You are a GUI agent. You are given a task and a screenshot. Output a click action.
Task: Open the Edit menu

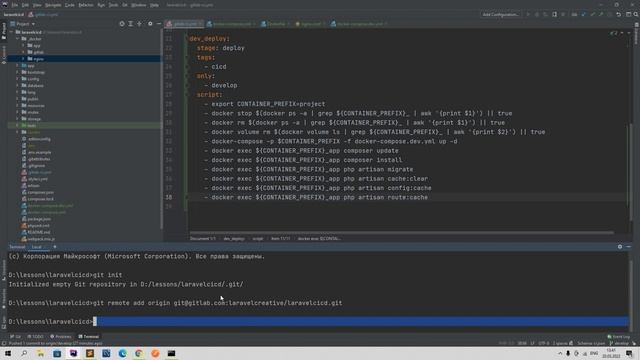[25, 5]
